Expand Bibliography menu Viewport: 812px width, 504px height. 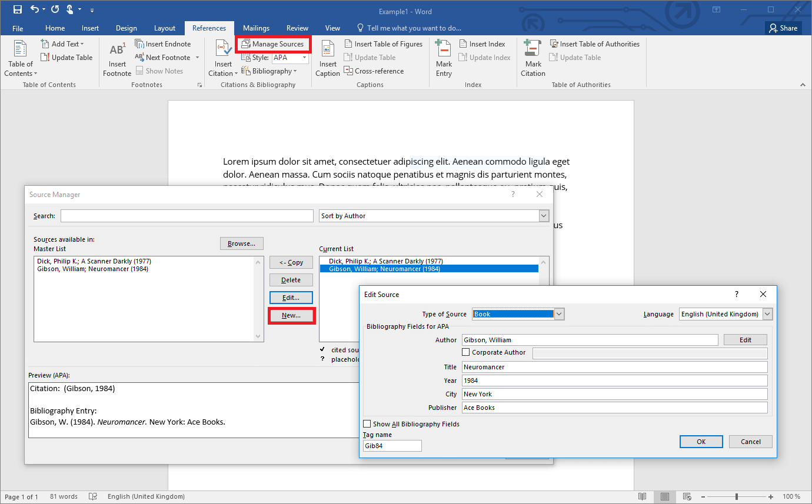(x=268, y=71)
